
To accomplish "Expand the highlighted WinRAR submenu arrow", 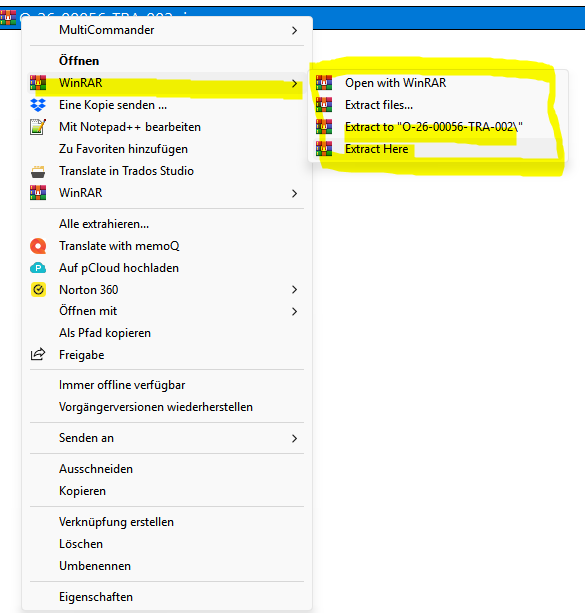I will coord(294,83).
